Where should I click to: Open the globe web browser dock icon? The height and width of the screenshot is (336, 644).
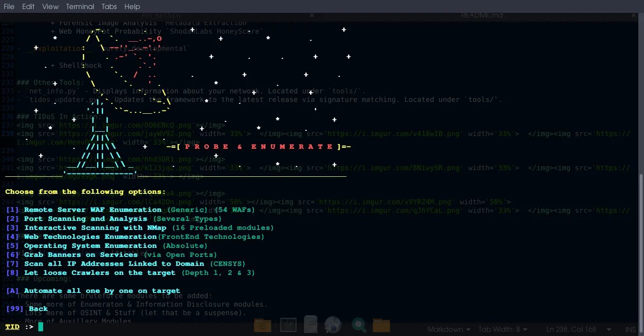(333, 325)
